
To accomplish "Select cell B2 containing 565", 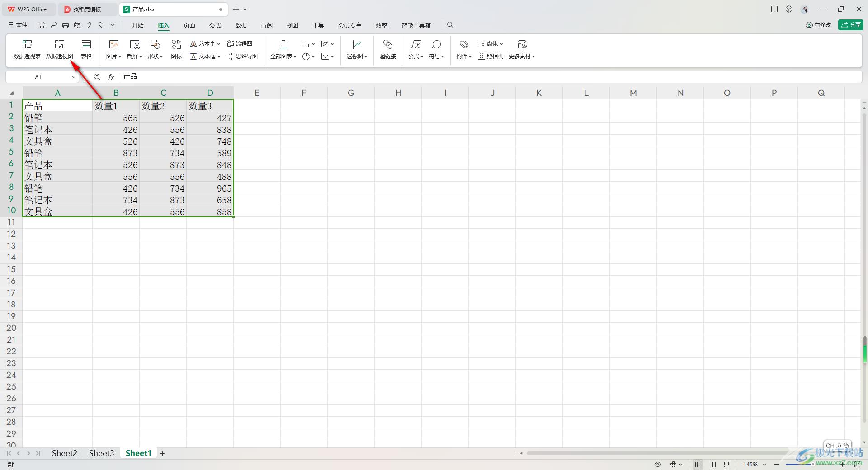I will (116, 118).
